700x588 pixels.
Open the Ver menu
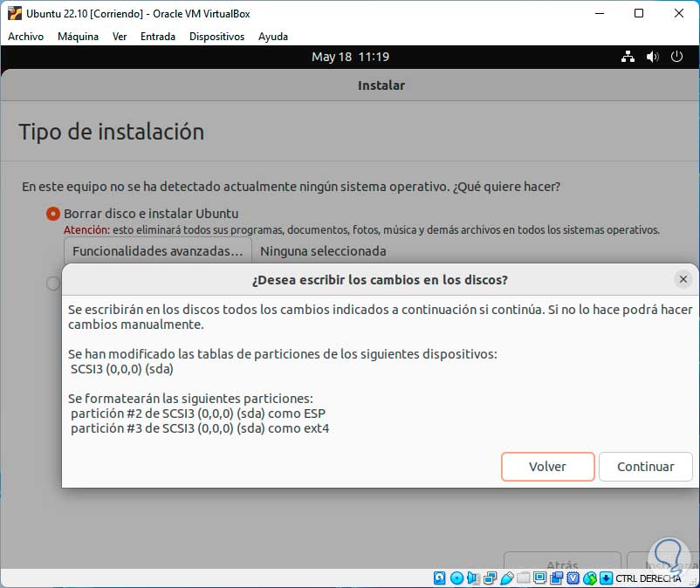(120, 37)
